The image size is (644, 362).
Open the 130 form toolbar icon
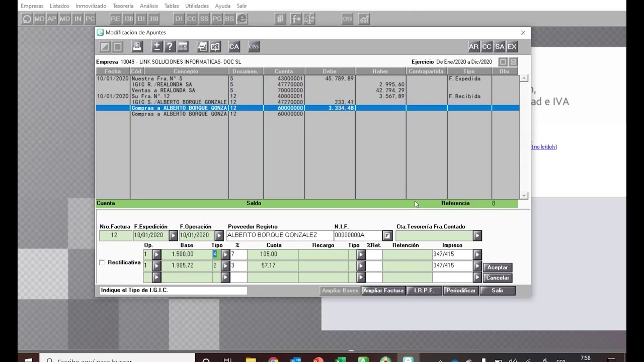128,19
